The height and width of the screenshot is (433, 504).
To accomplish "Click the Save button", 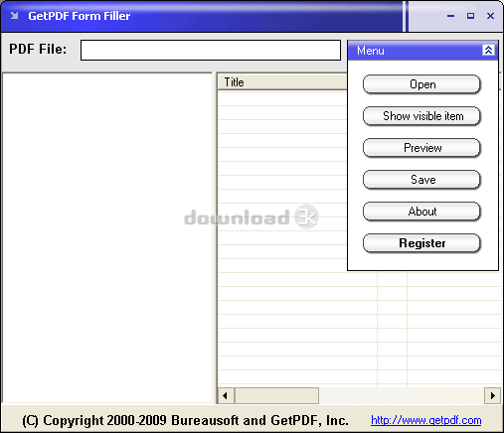I will [421, 180].
